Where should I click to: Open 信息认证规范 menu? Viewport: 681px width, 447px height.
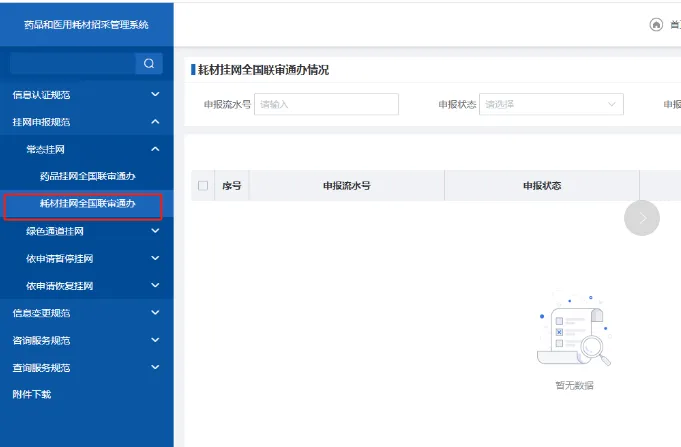87,94
